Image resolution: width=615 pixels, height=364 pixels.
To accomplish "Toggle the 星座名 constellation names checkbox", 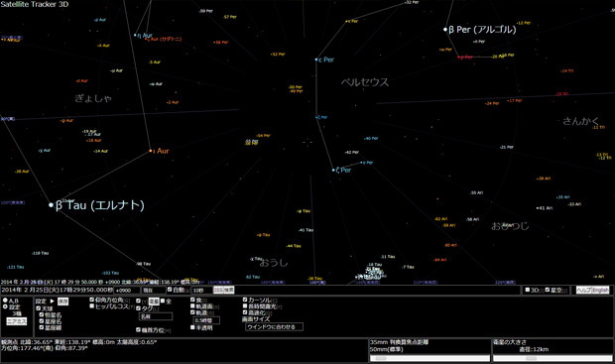I will 42,320.
